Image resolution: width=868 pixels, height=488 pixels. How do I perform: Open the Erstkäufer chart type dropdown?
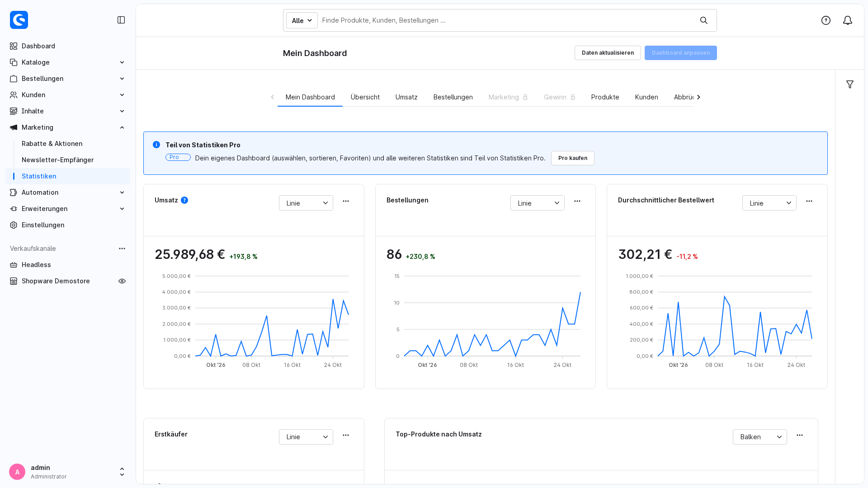tap(306, 437)
